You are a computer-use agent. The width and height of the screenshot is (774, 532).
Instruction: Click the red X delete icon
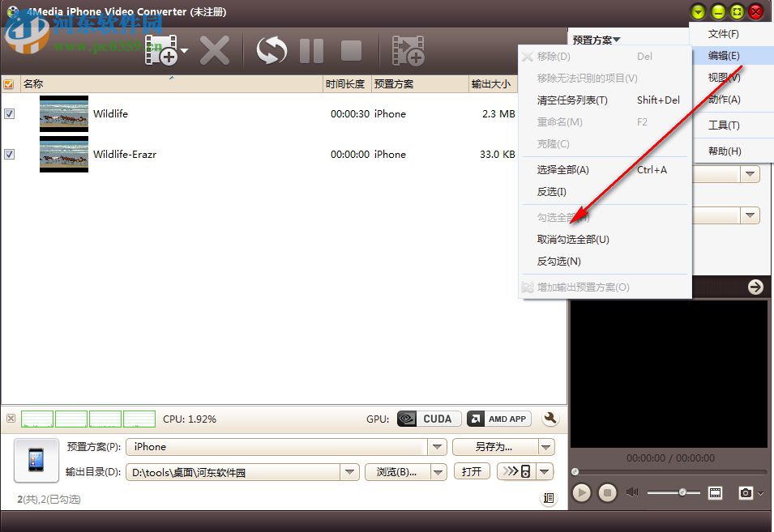pos(215,50)
